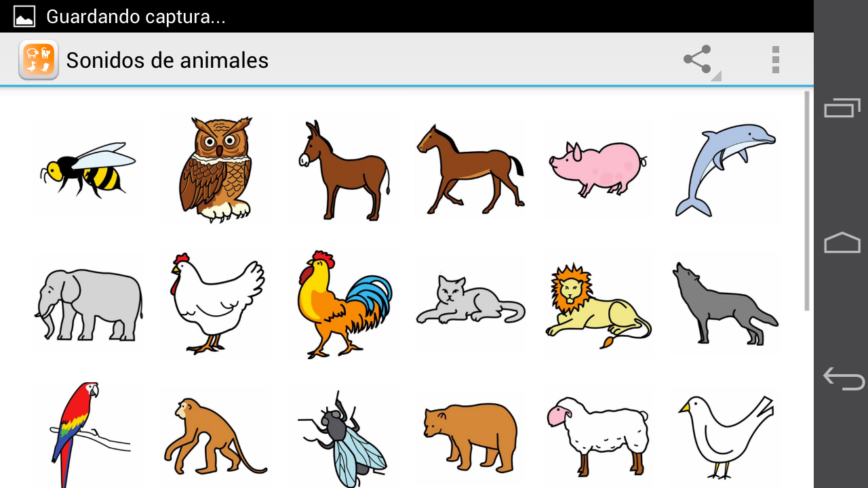The height and width of the screenshot is (488, 868).
Task: Tap the bee animal picture
Action: (x=88, y=169)
